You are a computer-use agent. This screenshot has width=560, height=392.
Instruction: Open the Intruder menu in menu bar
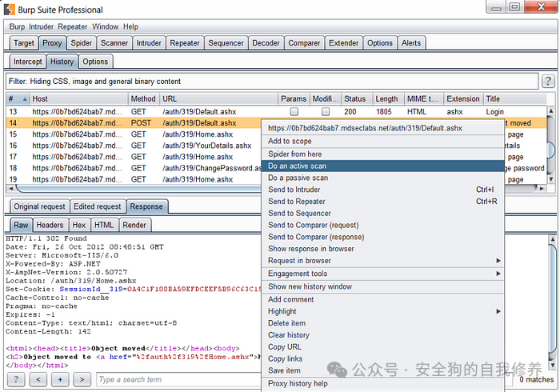(41, 26)
